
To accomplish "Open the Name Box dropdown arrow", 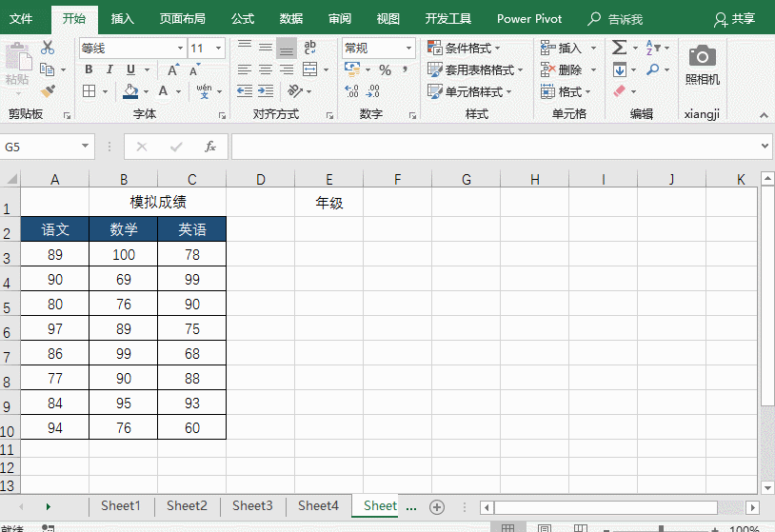I will (85, 147).
